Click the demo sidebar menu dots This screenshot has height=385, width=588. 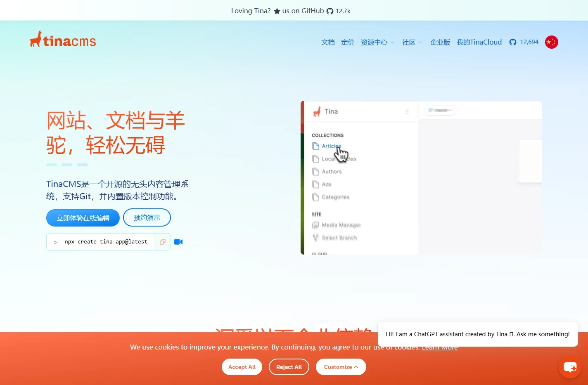[407, 111]
